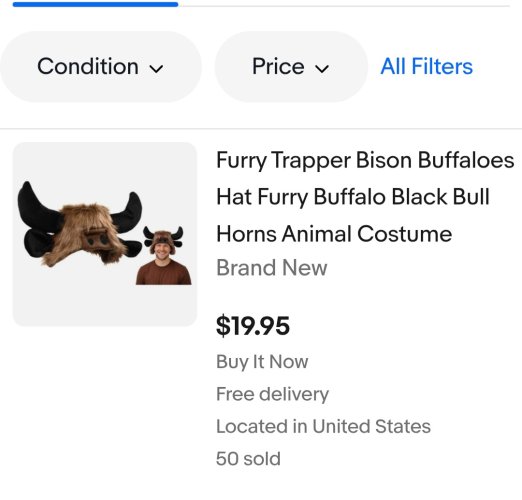Open the Condition filter dropdown
Image resolution: width=522 pixels, height=500 pixels.
pos(100,67)
